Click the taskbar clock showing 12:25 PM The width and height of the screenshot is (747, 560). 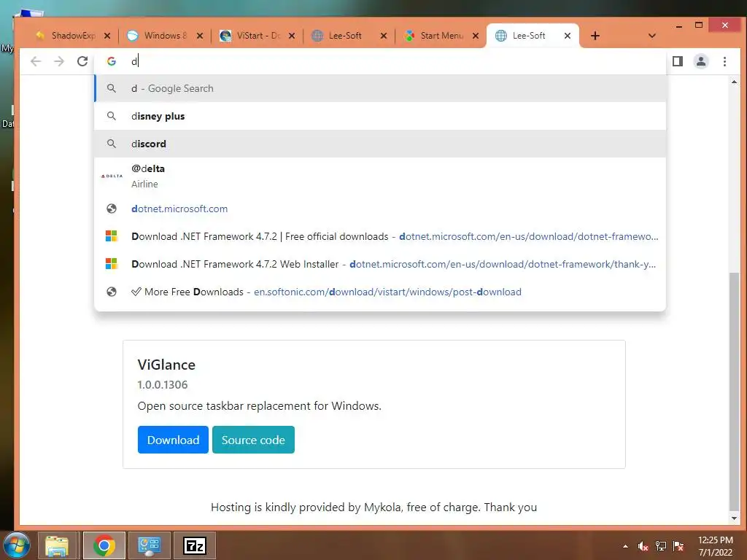[715, 546]
